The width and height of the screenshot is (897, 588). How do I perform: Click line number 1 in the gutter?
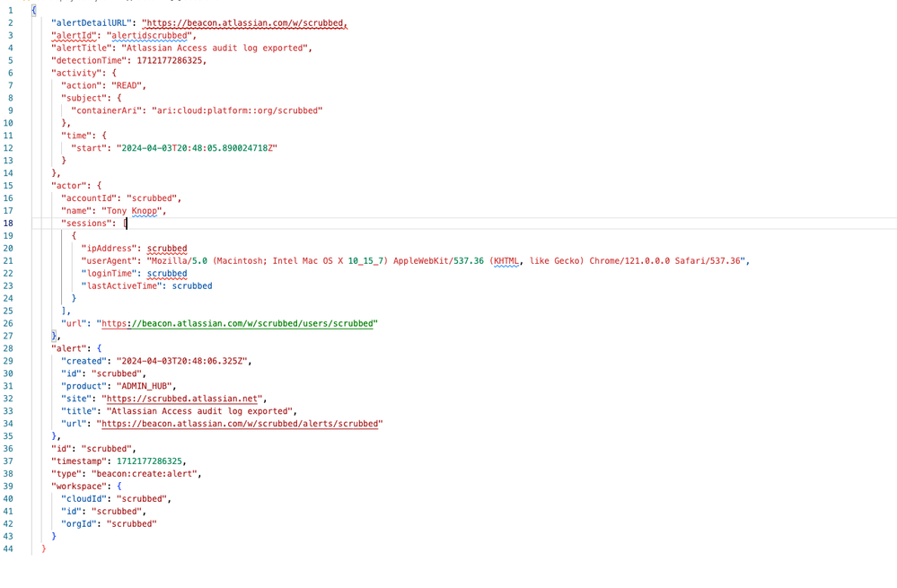(x=10, y=10)
